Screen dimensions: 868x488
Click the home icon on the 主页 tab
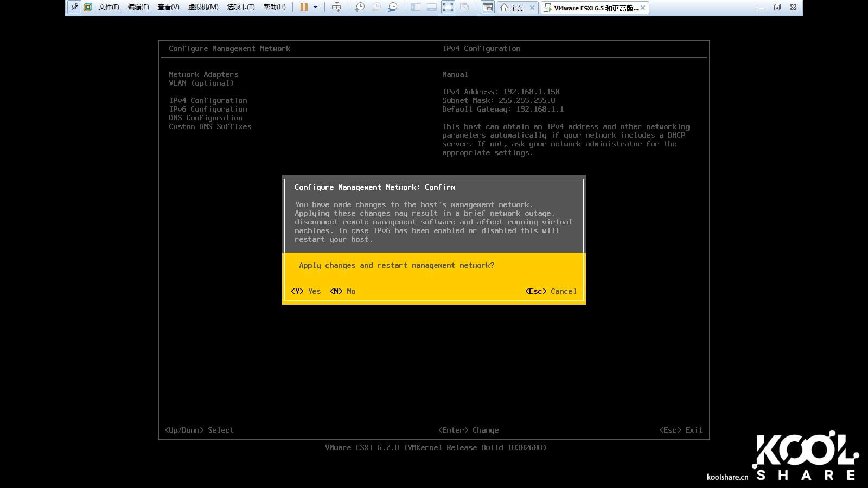(x=504, y=8)
